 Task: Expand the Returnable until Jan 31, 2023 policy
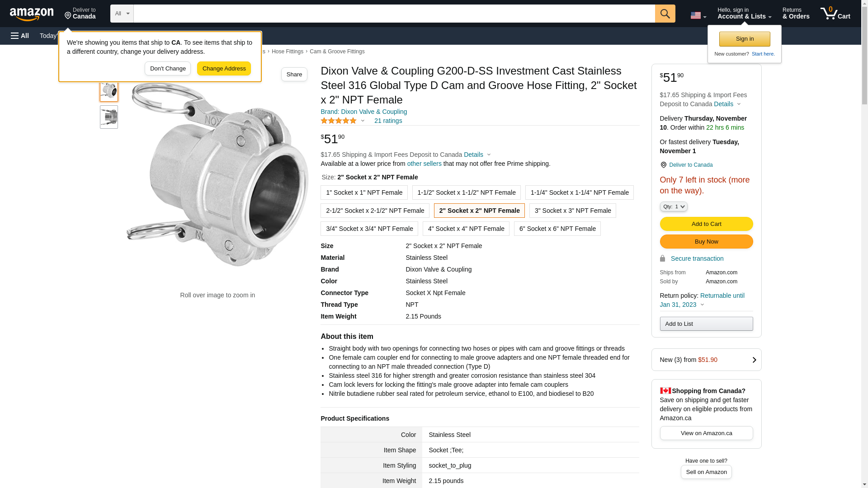(702, 300)
